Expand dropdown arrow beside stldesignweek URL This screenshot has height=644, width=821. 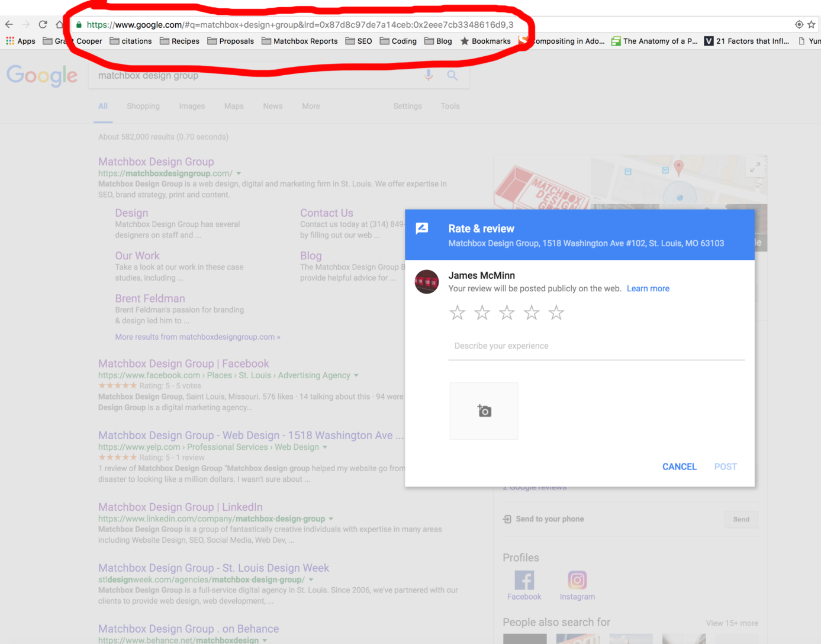tap(311, 580)
